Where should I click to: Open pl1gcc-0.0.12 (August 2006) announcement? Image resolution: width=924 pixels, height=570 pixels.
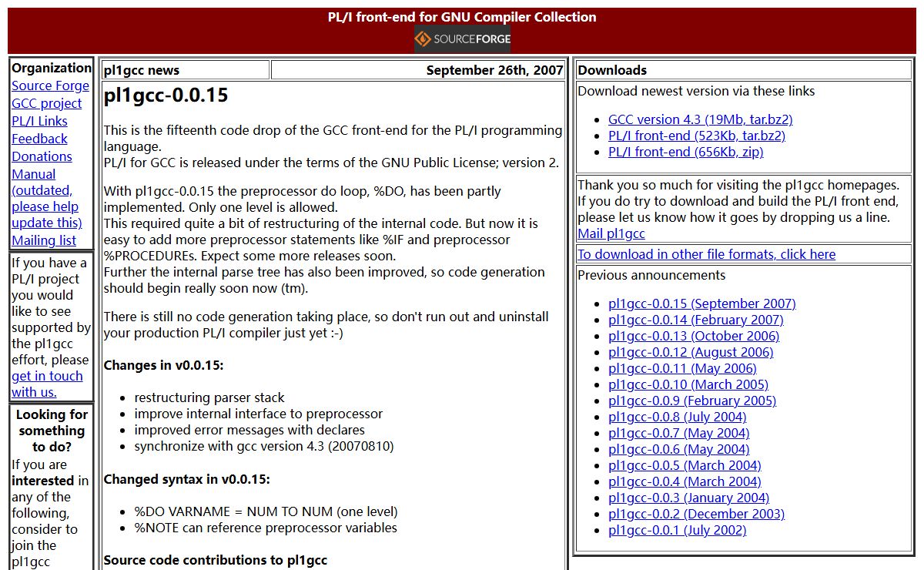691,352
